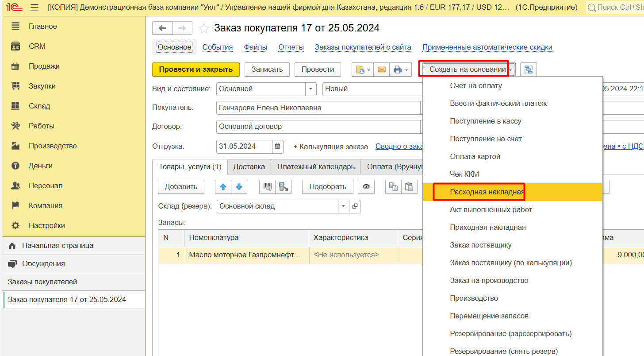Click the envelope send email icon
This screenshot has height=356, width=644.
point(381,70)
